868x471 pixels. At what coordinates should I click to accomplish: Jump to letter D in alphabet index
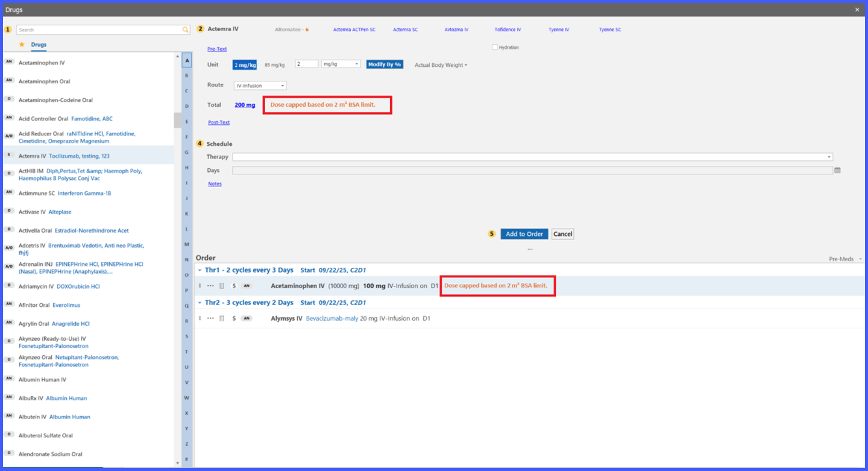pyautogui.click(x=187, y=106)
